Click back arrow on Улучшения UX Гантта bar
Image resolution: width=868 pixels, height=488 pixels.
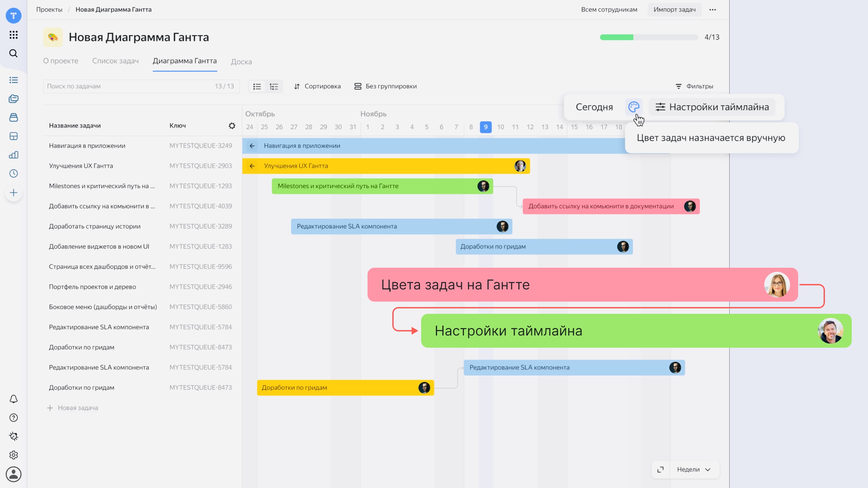[x=252, y=166]
